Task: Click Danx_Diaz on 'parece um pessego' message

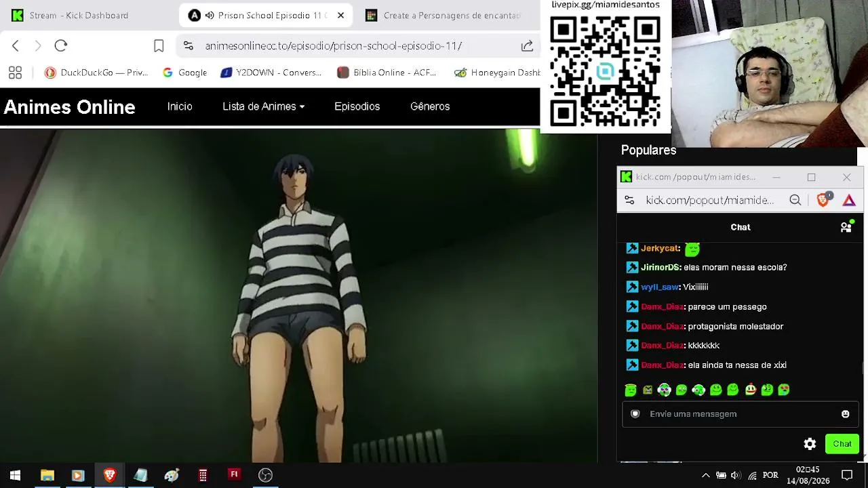Action: pos(662,307)
